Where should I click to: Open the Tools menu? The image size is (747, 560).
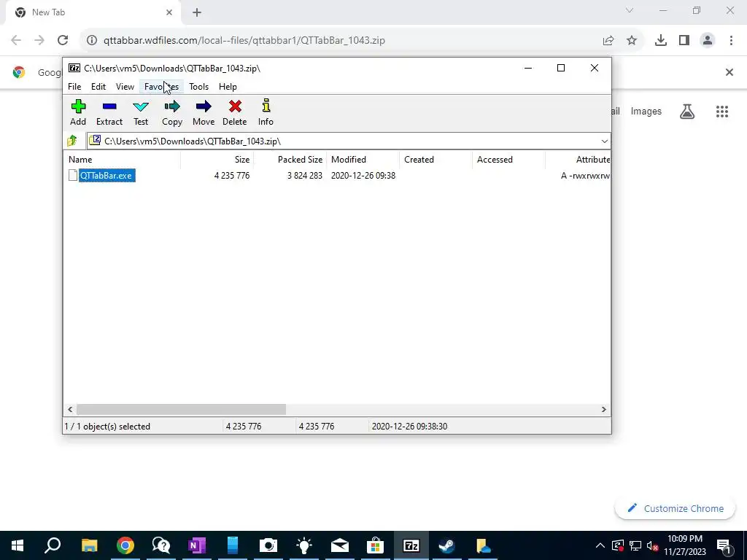click(198, 87)
